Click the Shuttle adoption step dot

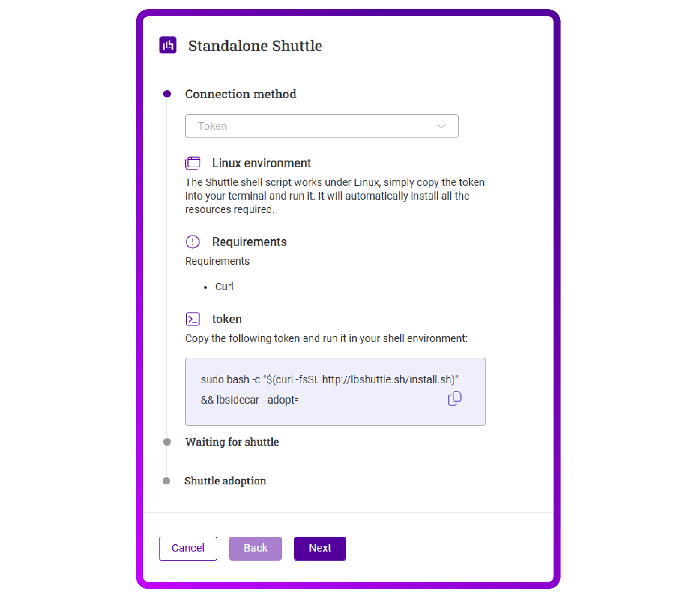(167, 481)
